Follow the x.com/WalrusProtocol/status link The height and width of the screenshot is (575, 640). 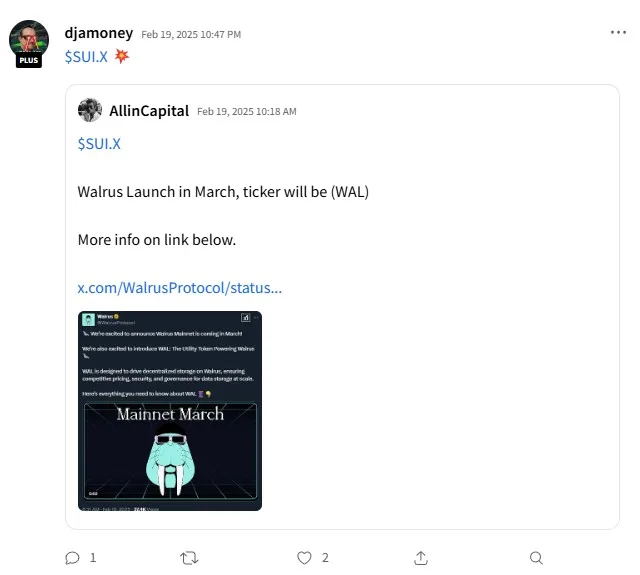180,288
